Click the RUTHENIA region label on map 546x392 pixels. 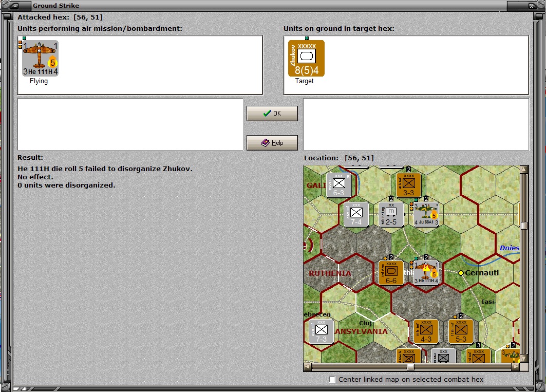330,273
